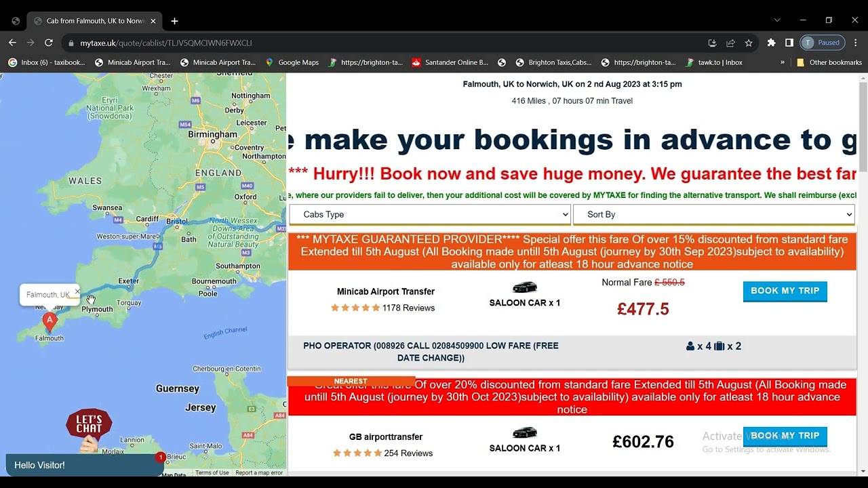
Task: Close the Cab from Falmouth tab
Action: [153, 21]
